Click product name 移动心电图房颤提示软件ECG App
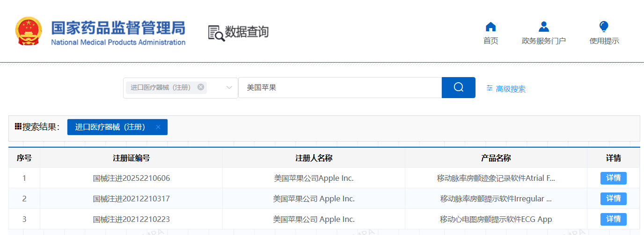Viewport: 644px width, 235px height. (496, 219)
